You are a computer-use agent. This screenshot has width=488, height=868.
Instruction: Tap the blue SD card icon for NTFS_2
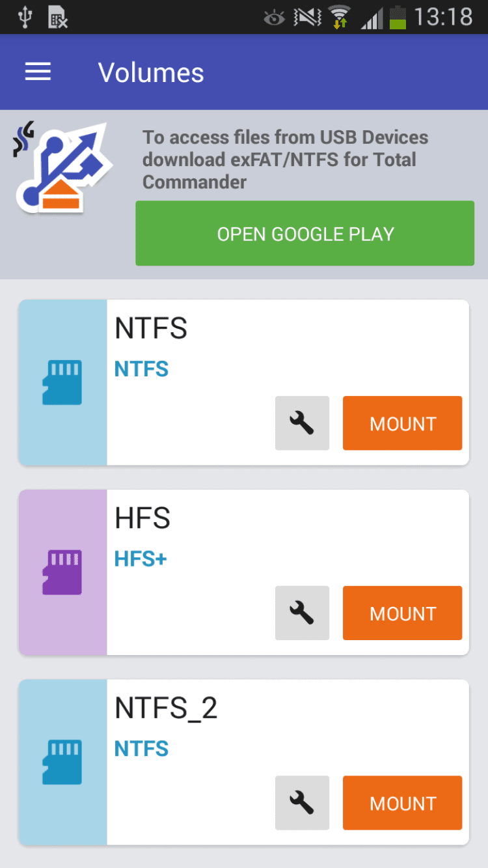click(62, 763)
